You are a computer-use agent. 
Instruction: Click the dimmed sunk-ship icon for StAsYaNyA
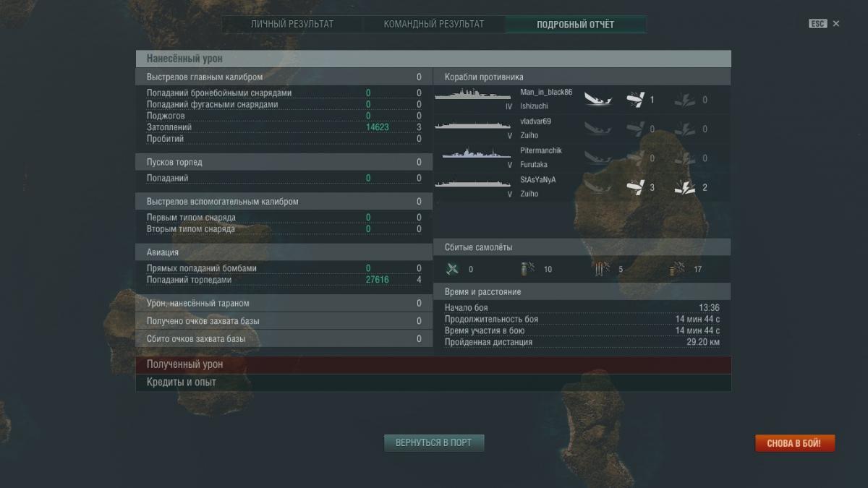click(x=598, y=187)
